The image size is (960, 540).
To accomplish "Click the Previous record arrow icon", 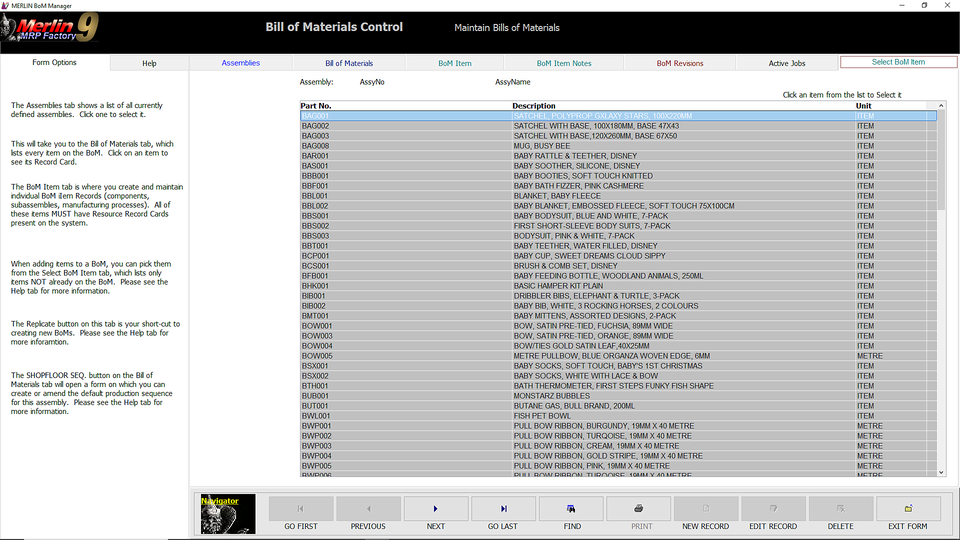I will (x=368, y=508).
